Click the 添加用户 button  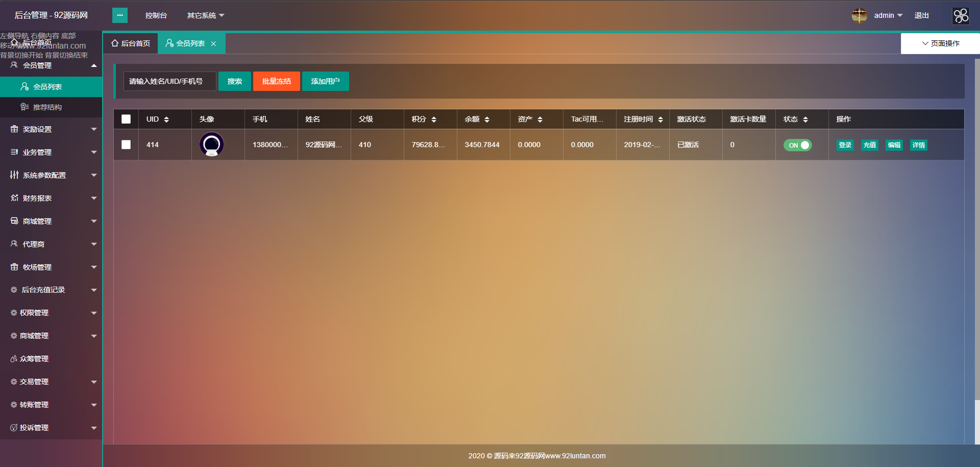(326, 81)
